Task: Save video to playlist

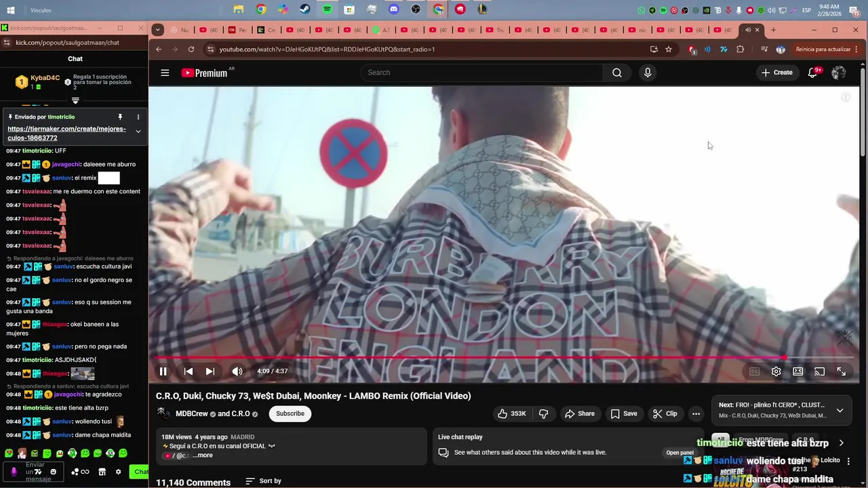Action: tap(624, 413)
